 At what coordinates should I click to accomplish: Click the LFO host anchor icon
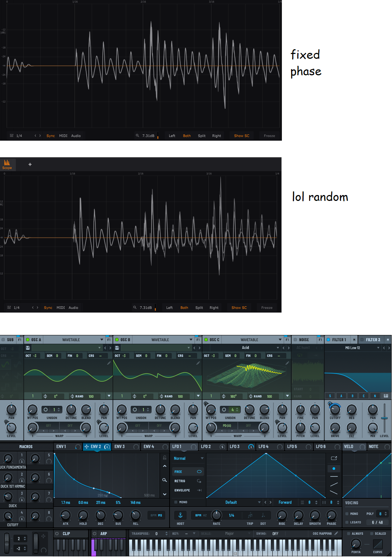(x=180, y=515)
